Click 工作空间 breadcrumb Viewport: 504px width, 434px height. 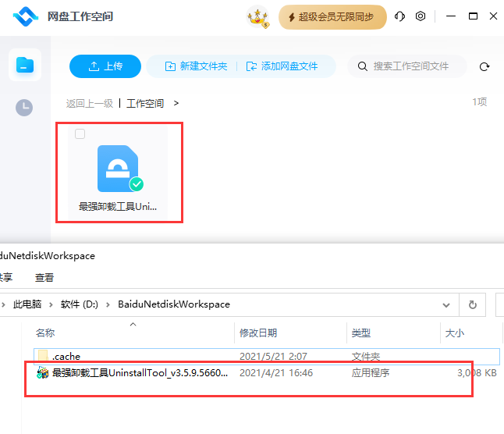[145, 104]
